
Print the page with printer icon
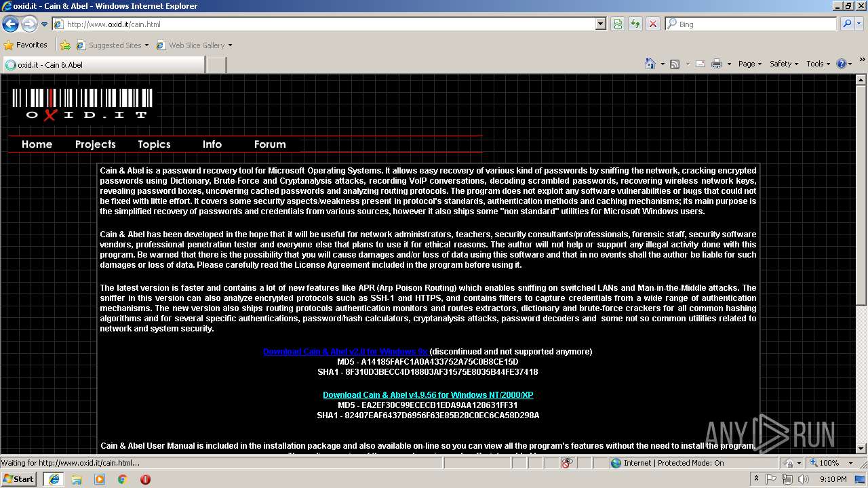717,64
